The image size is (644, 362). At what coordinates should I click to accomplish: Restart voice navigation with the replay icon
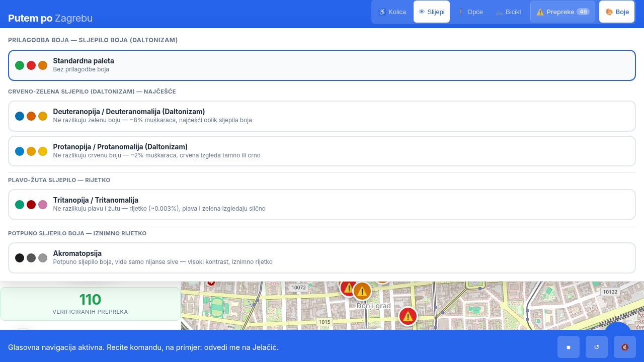[597, 347]
